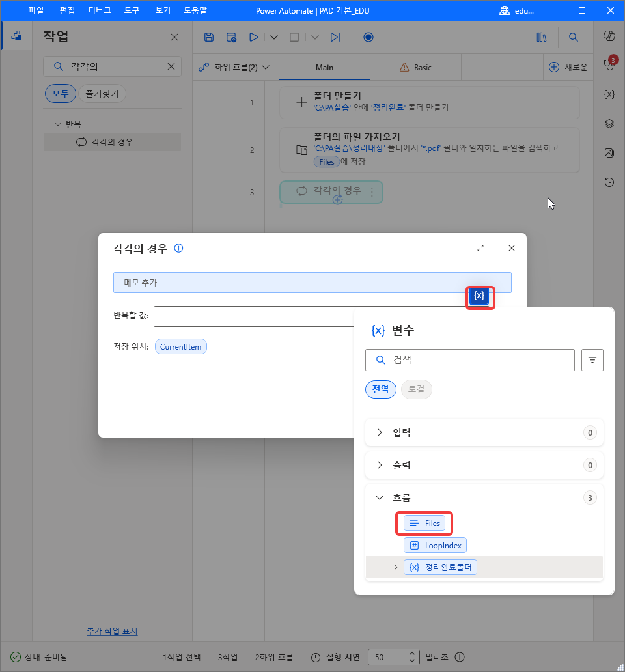Open the 파일 menu

click(x=36, y=10)
